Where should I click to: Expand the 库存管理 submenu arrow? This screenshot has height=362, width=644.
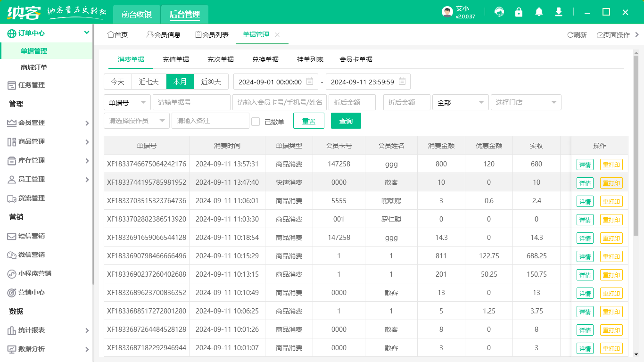coord(87,161)
